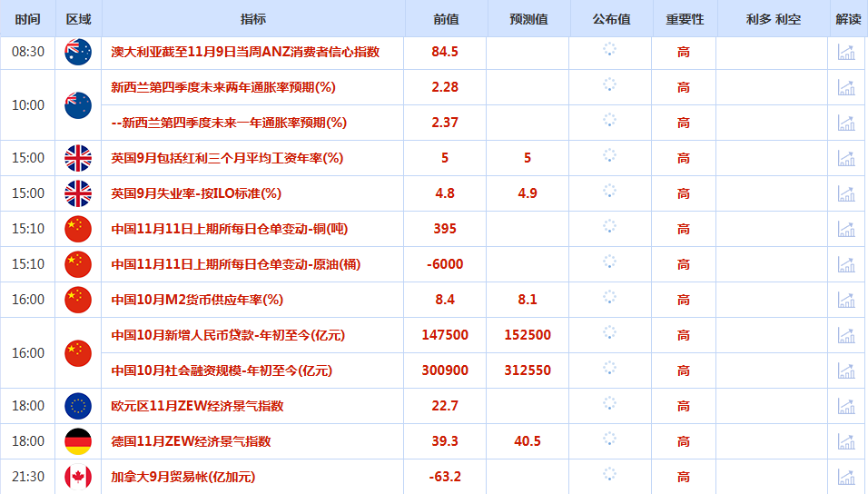Click the chart icon for China M2 row
The image size is (868, 494).
[846, 300]
